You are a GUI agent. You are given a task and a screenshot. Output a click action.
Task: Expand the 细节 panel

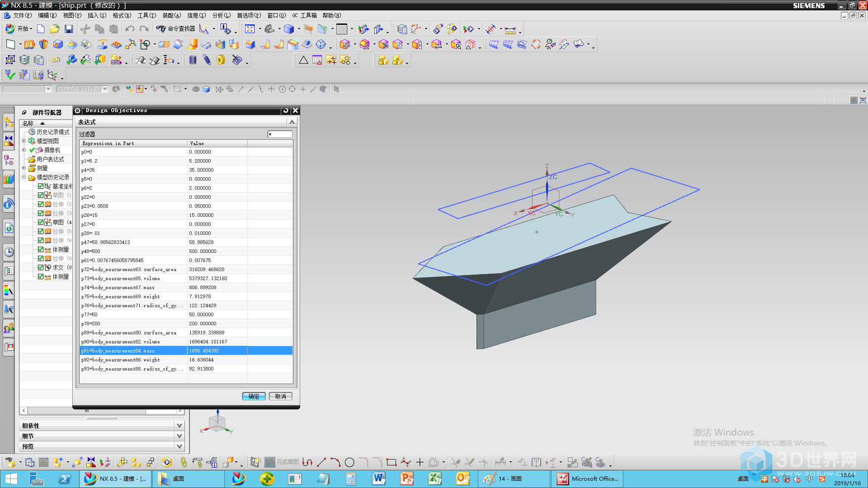(x=179, y=436)
